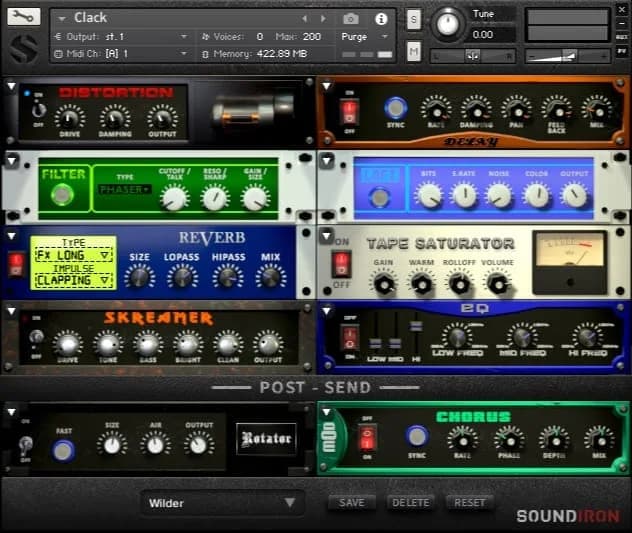Click the Max voices value 200
632x533 pixels.
[x=312, y=37]
